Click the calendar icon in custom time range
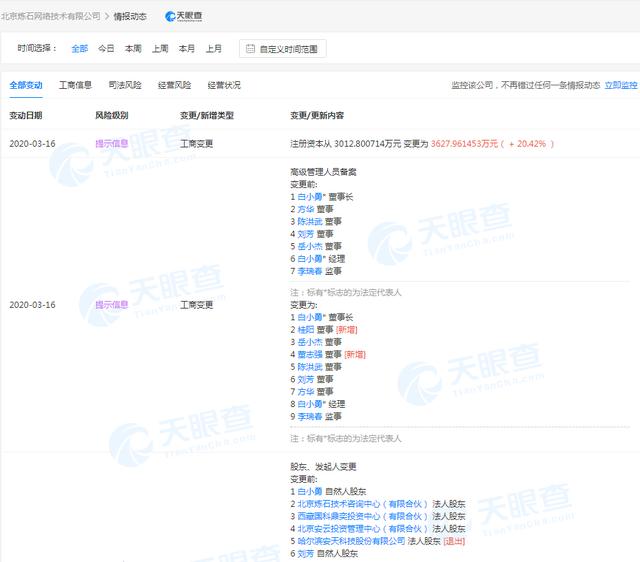The image size is (640, 562). (x=250, y=49)
